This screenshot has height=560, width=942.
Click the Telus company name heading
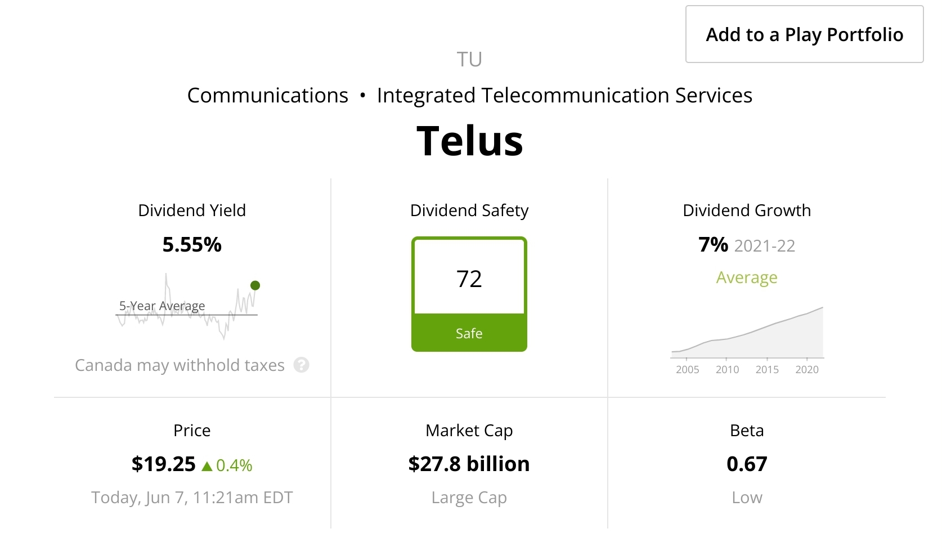[x=470, y=141]
